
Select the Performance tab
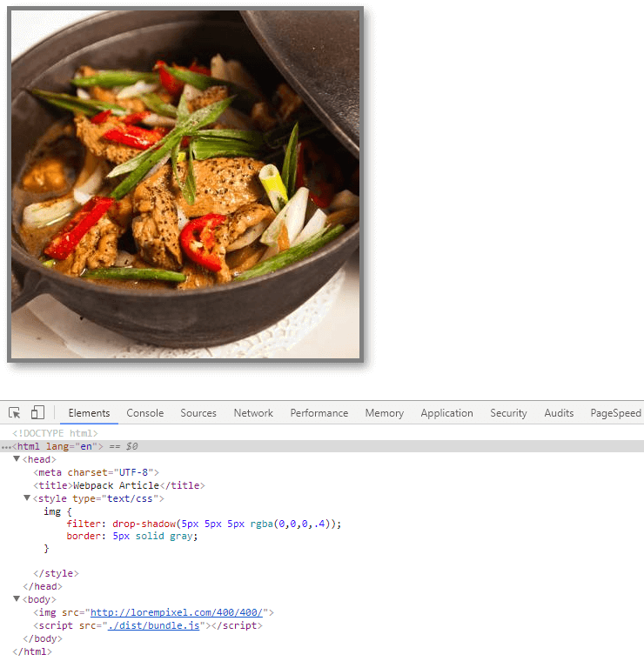(x=319, y=413)
